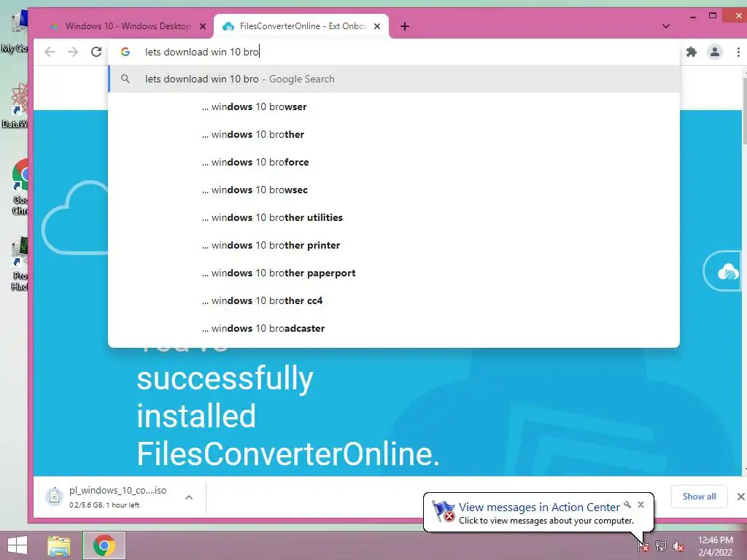Click the Chrome taskbar icon
Image resolution: width=747 pixels, height=560 pixels.
click(104, 545)
